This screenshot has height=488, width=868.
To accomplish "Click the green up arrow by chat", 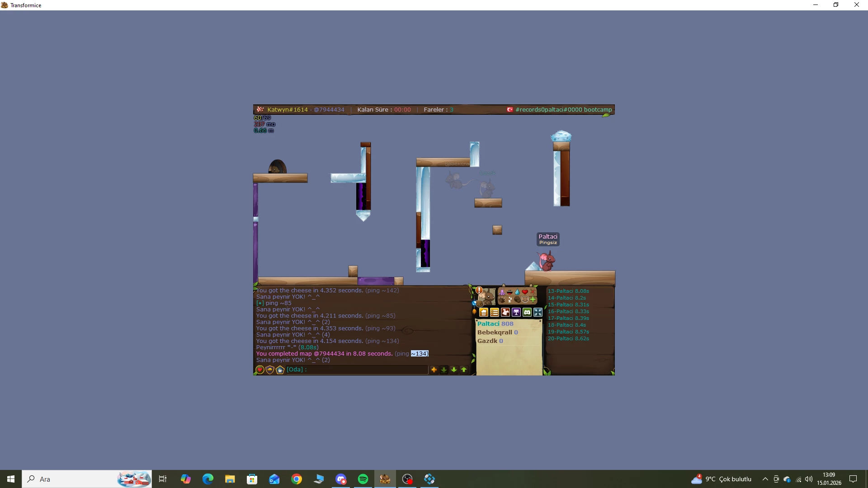I will point(464,370).
